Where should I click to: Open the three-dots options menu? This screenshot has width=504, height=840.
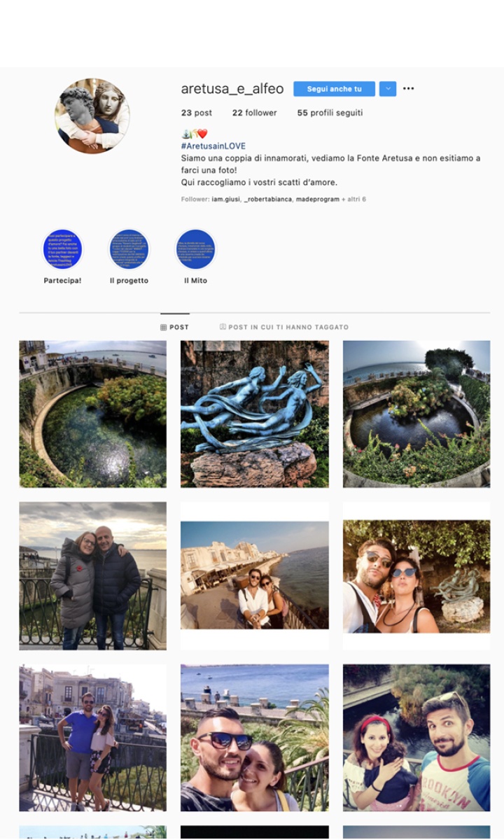pos(409,89)
